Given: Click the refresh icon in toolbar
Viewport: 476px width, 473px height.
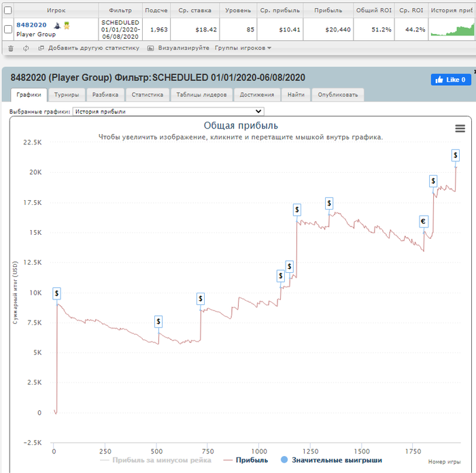Looking at the screenshot, I should pyautogui.click(x=26, y=48).
